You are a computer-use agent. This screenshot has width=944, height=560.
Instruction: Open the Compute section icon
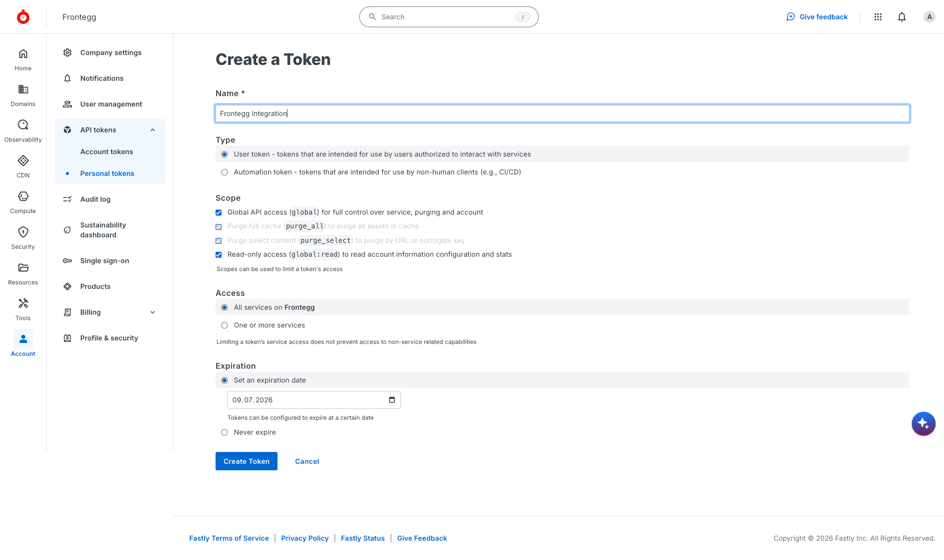pos(23,196)
